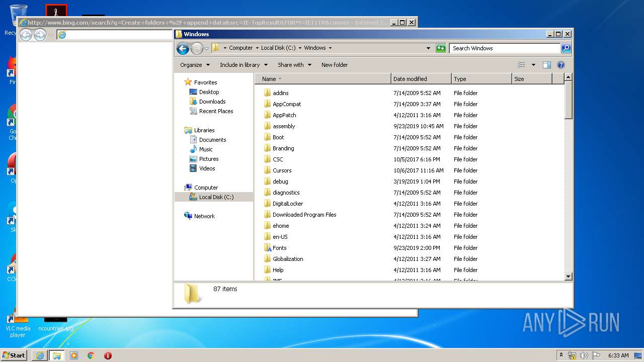
Task: Toggle the preview pane button
Action: pyautogui.click(x=547, y=65)
